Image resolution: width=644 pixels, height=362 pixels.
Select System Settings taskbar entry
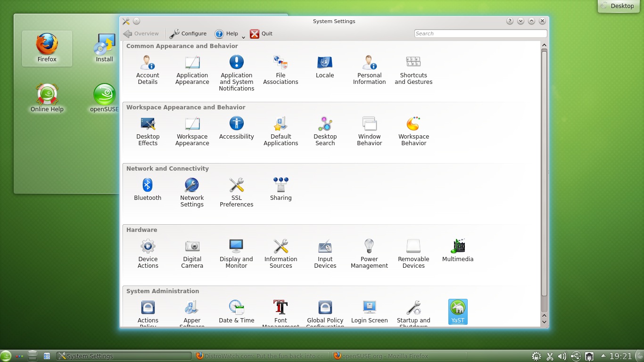[x=124, y=356]
